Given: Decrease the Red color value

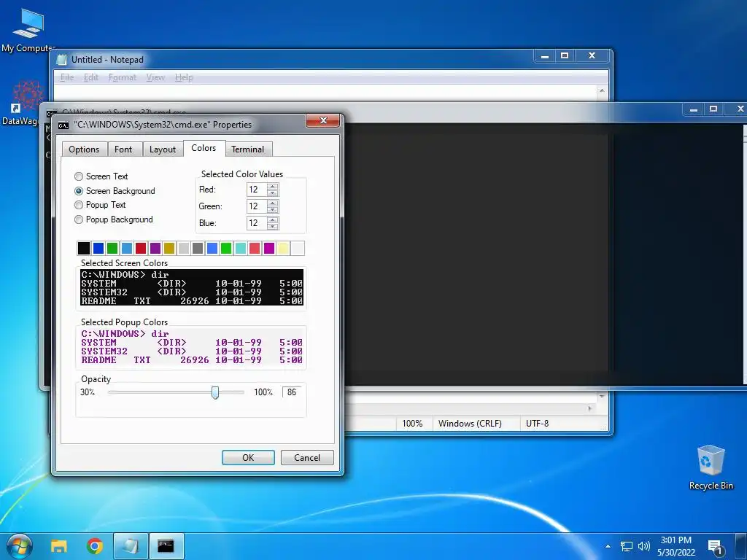Looking at the screenshot, I should tap(273, 192).
